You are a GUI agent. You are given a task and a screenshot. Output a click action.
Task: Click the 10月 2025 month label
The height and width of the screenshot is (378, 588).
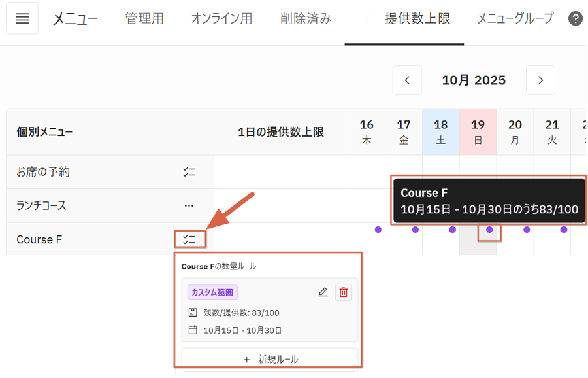pos(474,80)
